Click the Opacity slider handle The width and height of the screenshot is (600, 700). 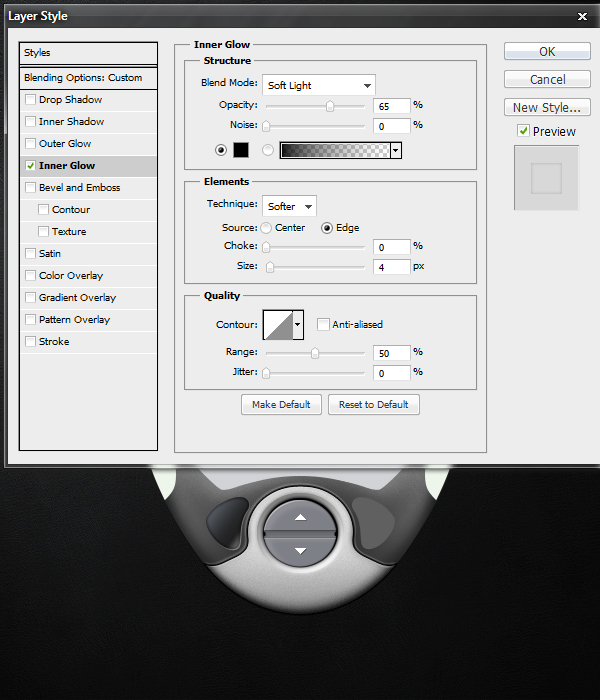click(x=330, y=106)
